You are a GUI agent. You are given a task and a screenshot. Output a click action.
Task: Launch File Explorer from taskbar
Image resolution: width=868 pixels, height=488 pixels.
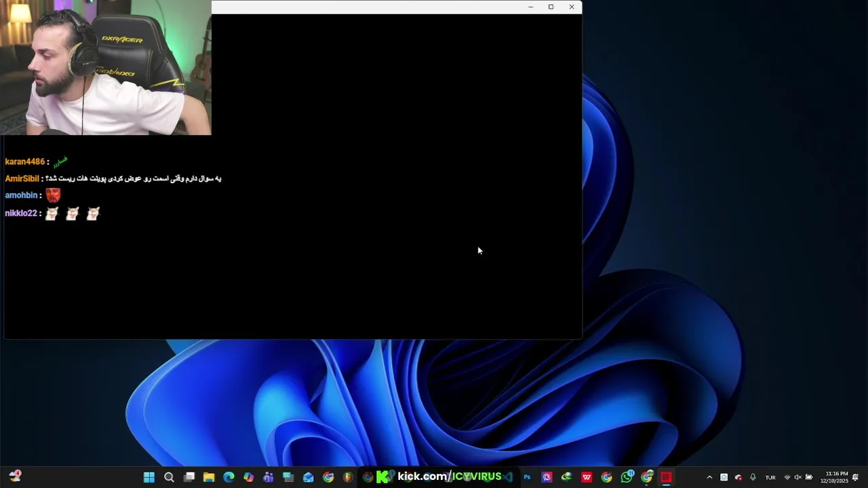click(x=209, y=477)
